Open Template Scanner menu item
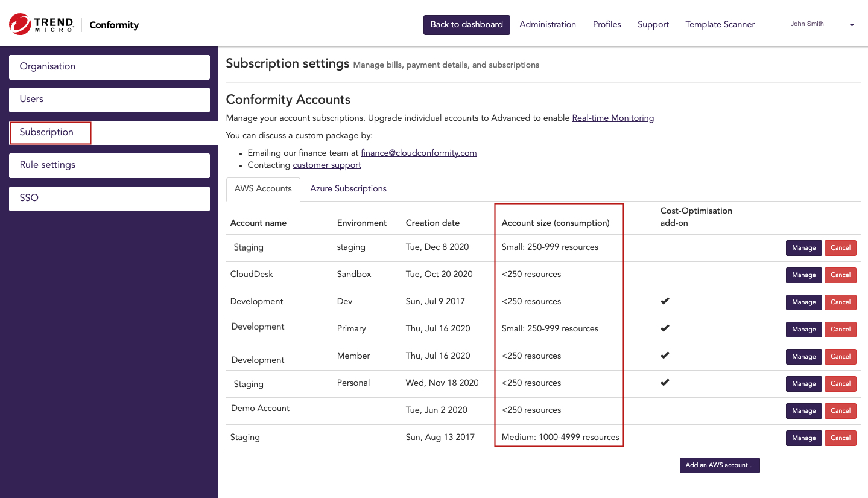 (720, 25)
